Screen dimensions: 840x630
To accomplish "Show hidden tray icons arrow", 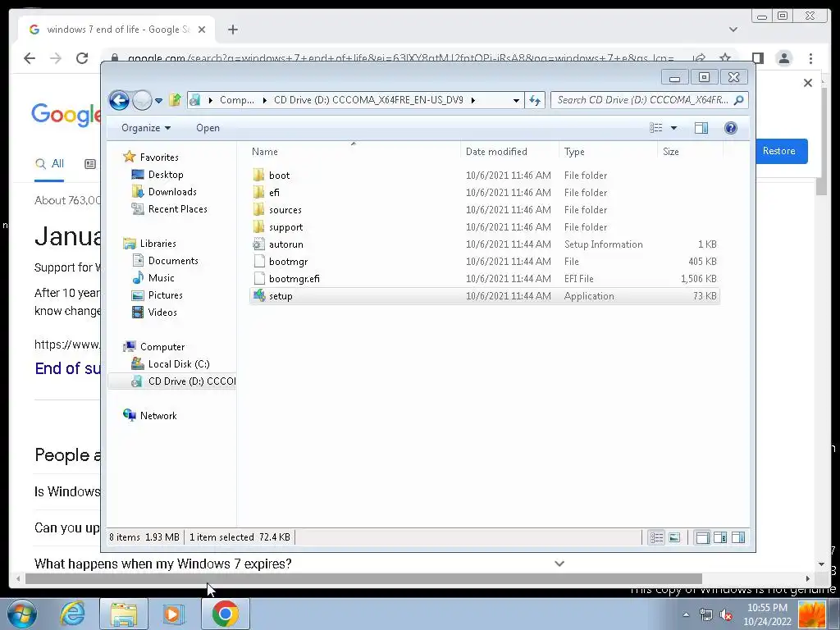I will (686, 614).
